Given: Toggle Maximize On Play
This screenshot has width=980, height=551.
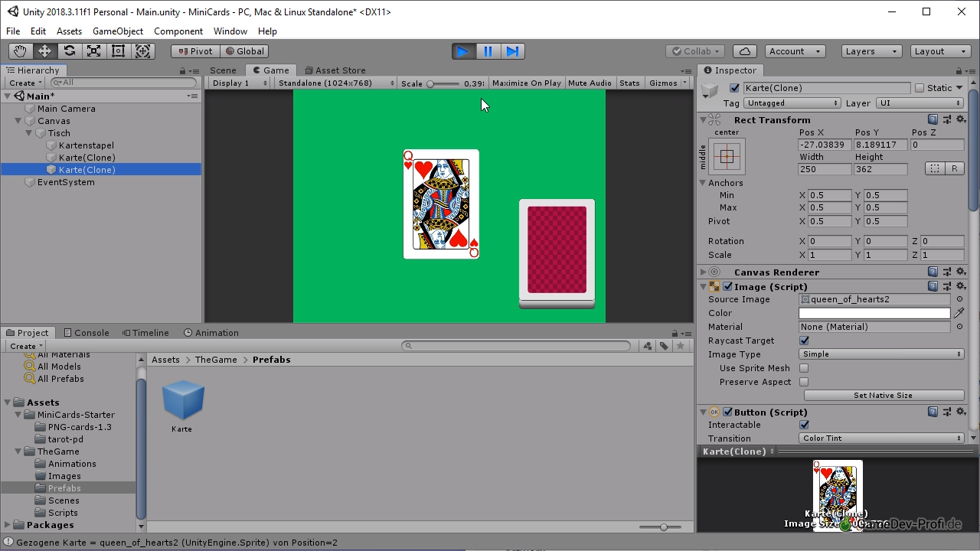Looking at the screenshot, I should point(526,83).
